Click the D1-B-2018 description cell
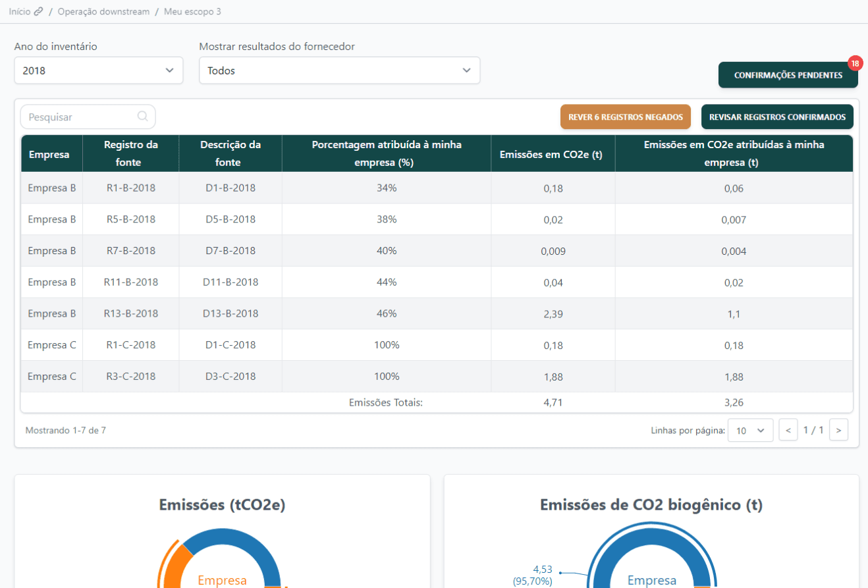 coord(231,188)
